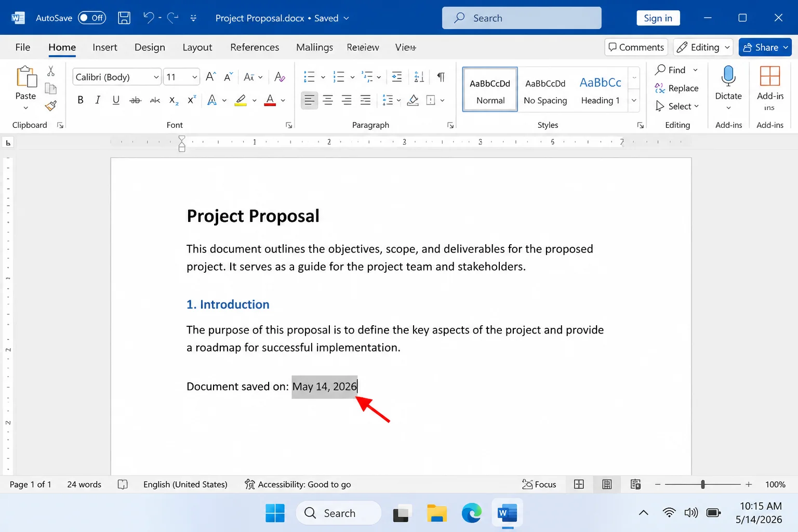Undo the last action

[x=149, y=18]
